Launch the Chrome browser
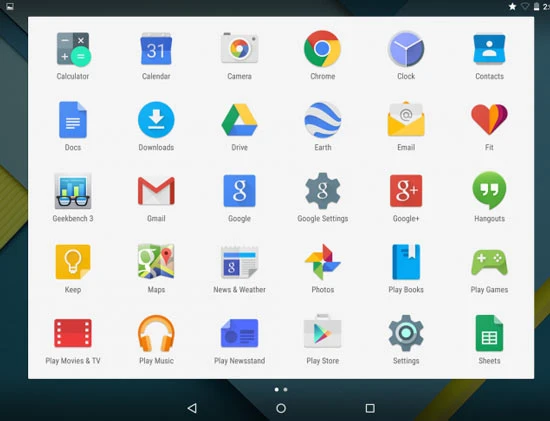550x421 pixels. pos(322,49)
